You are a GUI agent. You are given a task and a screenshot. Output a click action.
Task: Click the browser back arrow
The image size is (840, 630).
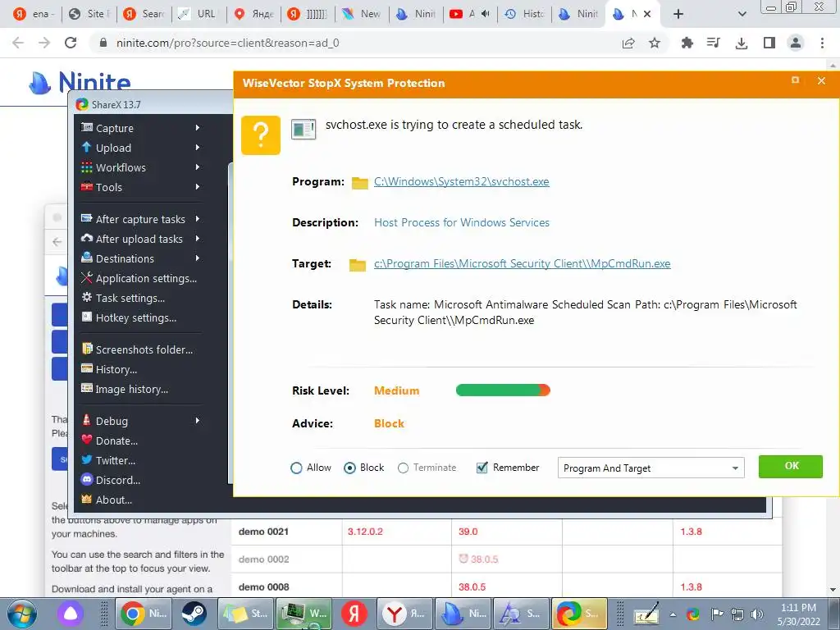click(x=18, y=43)
